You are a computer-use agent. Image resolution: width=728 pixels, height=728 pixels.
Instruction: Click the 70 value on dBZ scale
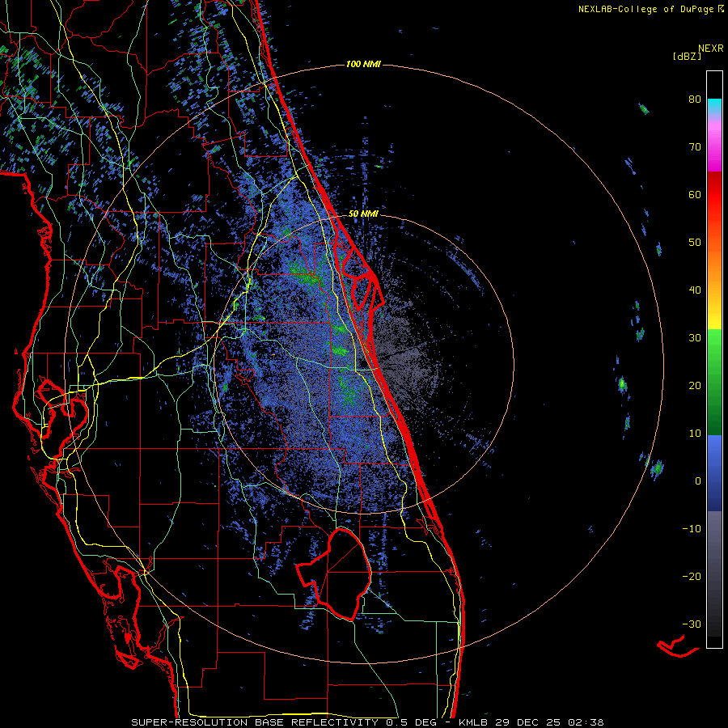pyautogui.click(x=695, y=147)
